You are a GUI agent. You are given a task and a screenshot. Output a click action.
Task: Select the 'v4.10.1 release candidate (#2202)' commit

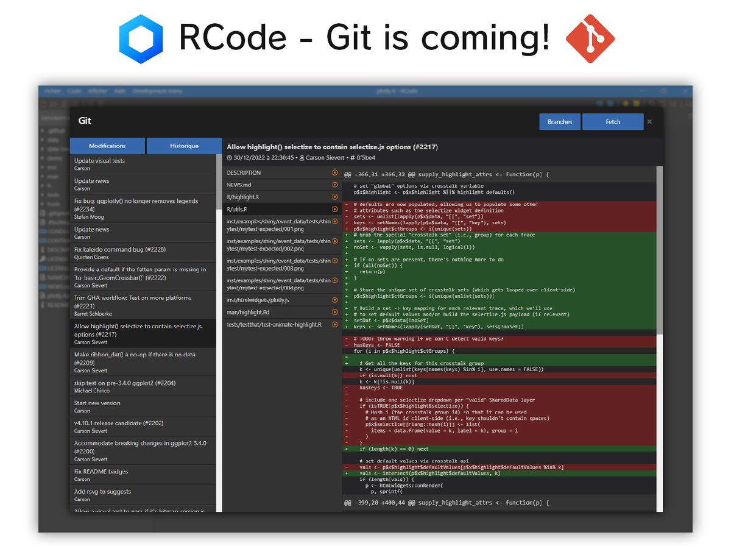(x=143, y=427)
